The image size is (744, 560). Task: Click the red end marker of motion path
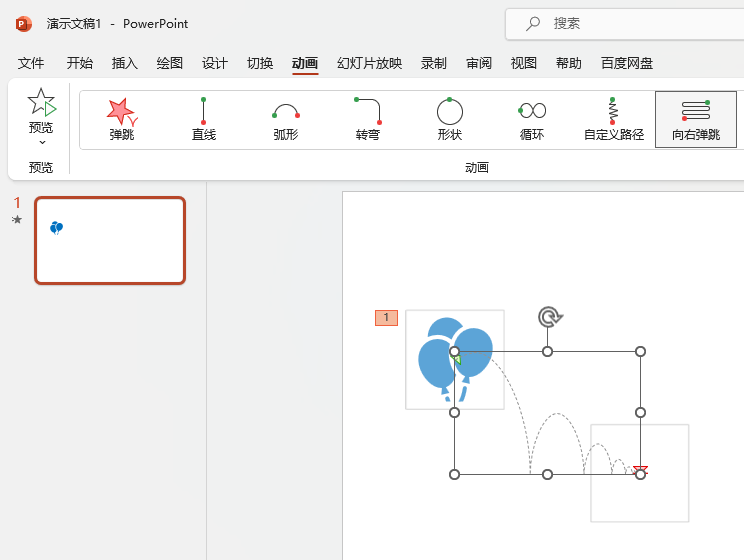coord(640,470)
